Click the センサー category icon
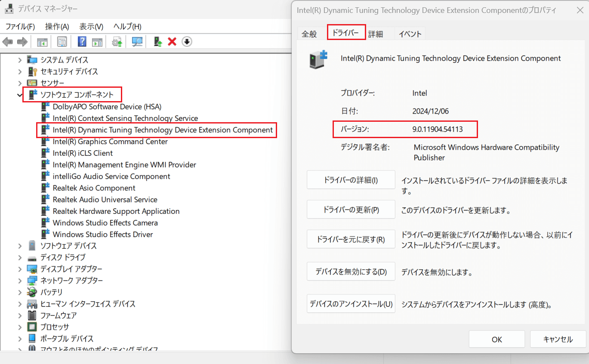This screenshot has width=589, height=364. [x=32, y=83]
